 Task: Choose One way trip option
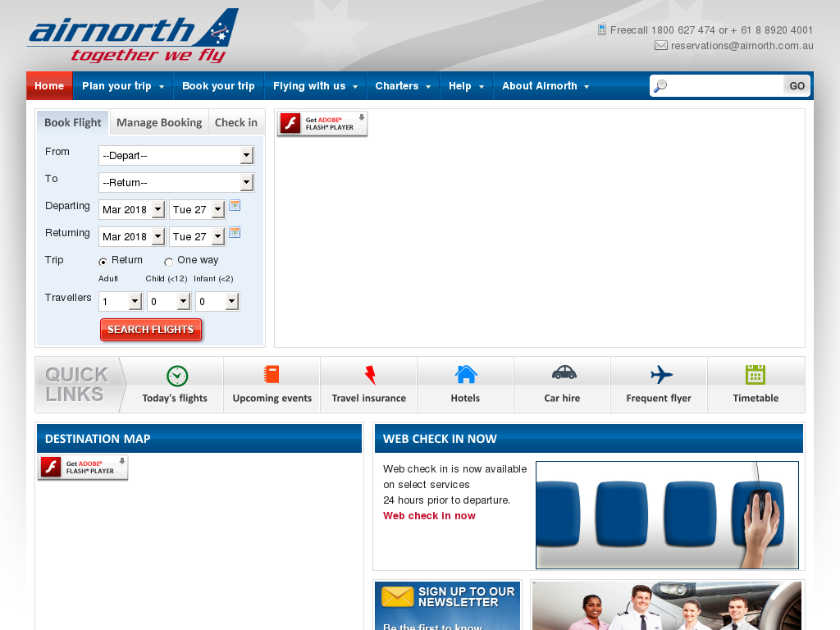click(167, 261)
